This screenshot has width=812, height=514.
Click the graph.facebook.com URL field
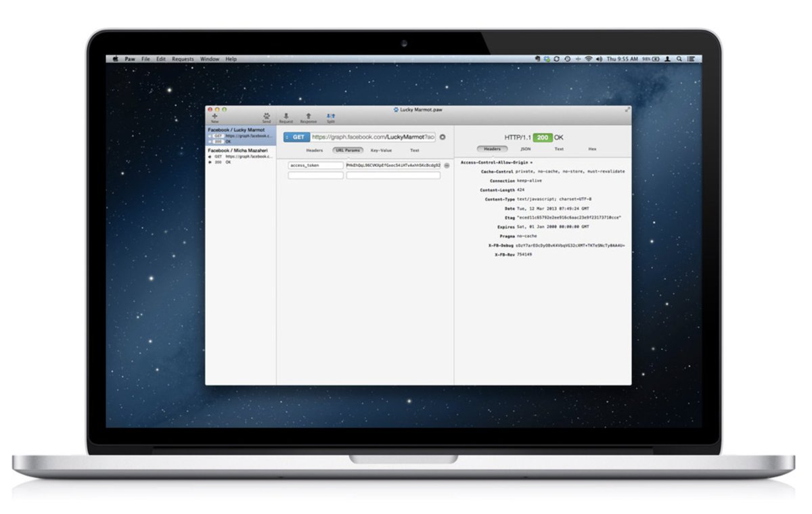[373, 137]
